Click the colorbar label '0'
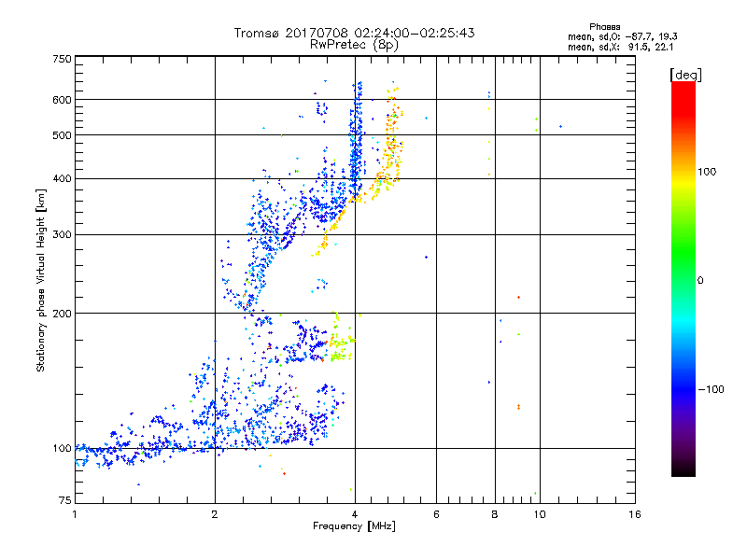 699,280
